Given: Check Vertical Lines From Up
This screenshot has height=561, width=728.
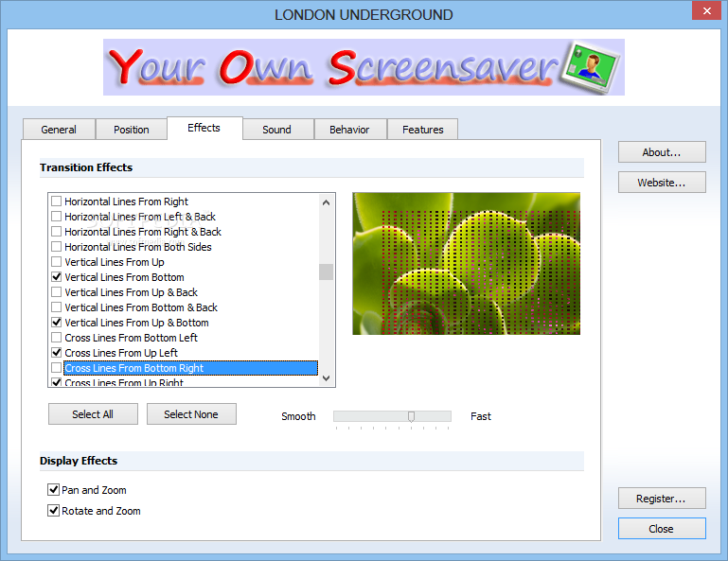Looking at the screenshot, I should coord(56,262).
